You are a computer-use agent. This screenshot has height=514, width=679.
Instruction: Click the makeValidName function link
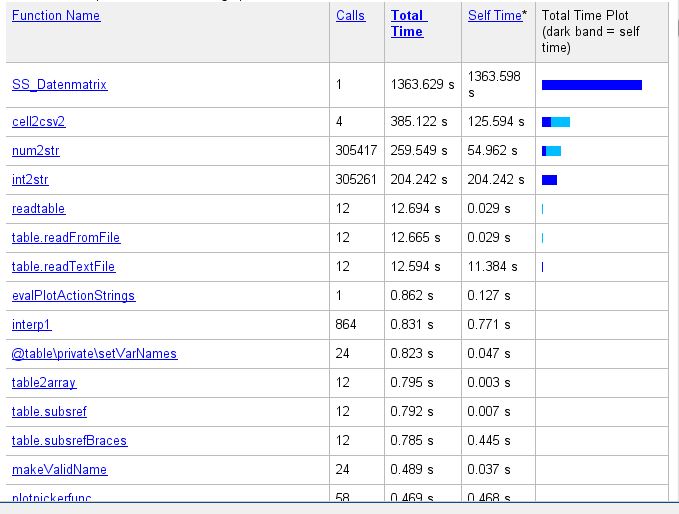[59, 470]
